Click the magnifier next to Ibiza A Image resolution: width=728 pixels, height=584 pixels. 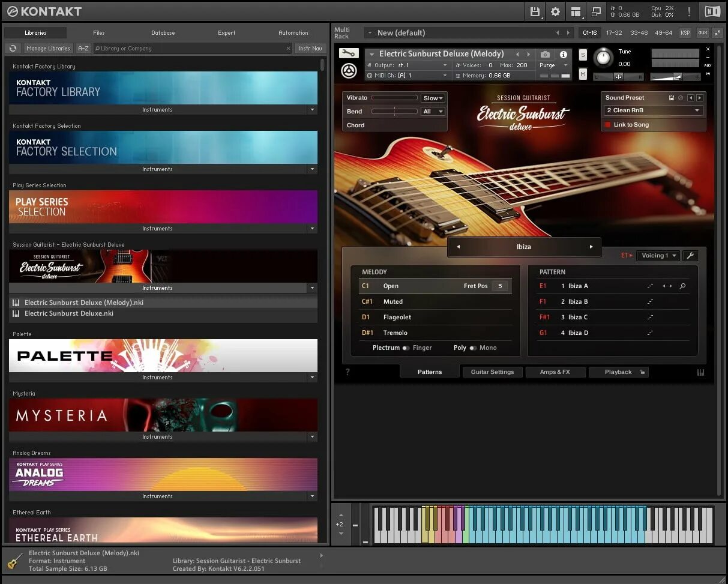pyautogui.click(x=682, y=286)
